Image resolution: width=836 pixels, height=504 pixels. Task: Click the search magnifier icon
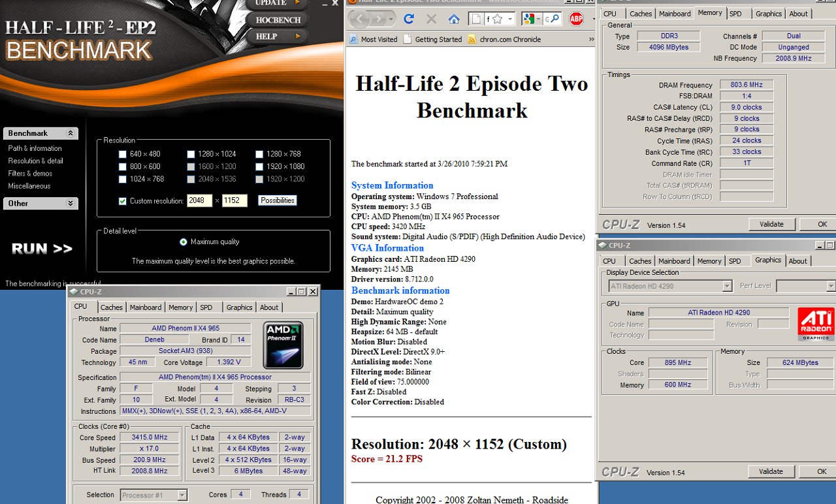click(x=555, y=19)
